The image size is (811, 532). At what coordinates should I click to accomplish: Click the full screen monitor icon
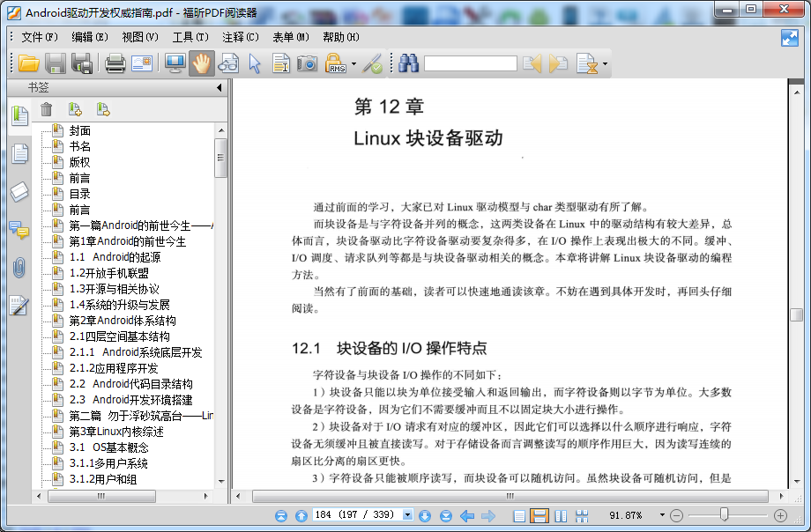click(x=175, y=63)
